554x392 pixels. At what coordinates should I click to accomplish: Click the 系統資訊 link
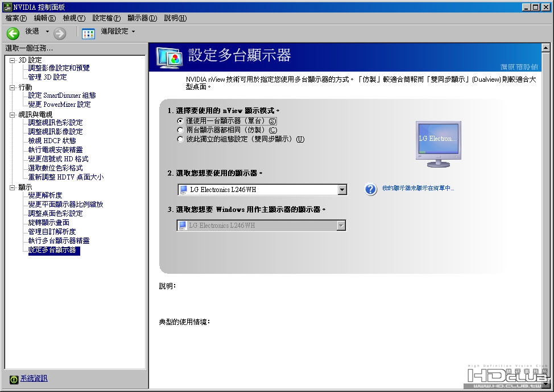(x=34, y=378)
